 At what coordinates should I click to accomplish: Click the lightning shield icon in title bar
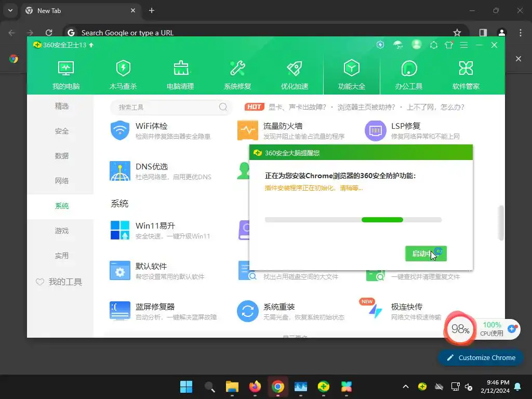(x=380, y=45)
